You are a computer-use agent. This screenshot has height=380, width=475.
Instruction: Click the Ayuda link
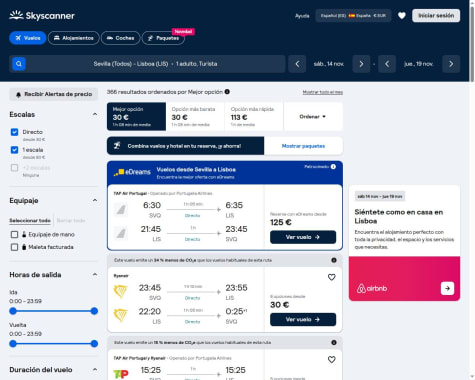point(302,16)
